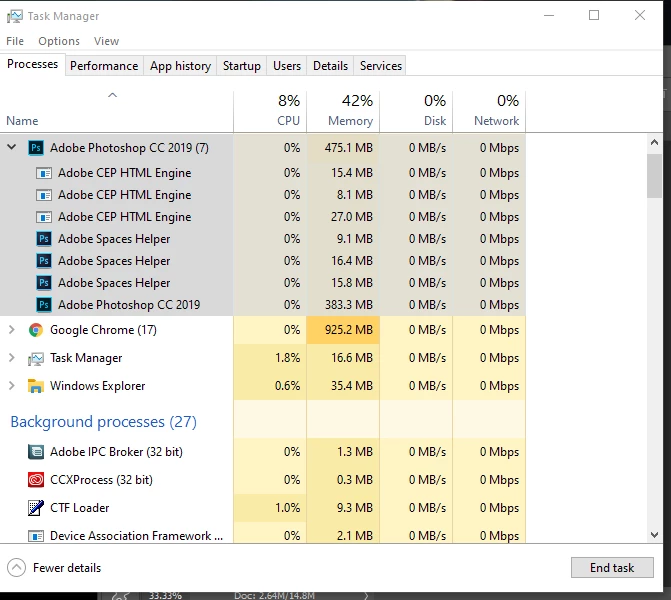Click the Task Manager title bar icon

pyautogui.click(x=15, y=16)
